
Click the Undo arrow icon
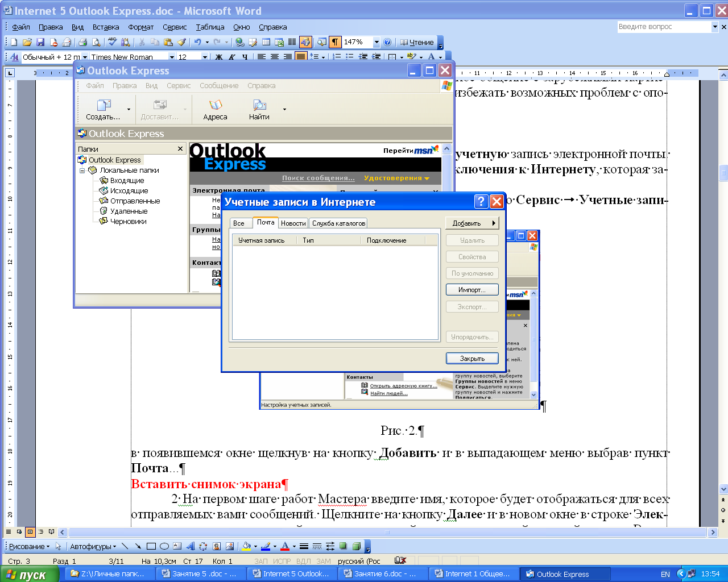click(x=197, y=42)
